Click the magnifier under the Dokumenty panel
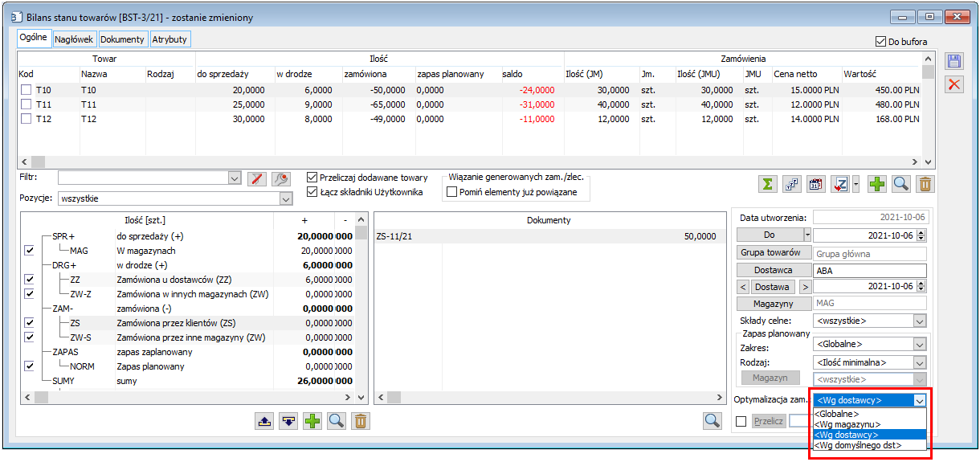This screenshot has width=980, height=462. [x=712, y=420]
